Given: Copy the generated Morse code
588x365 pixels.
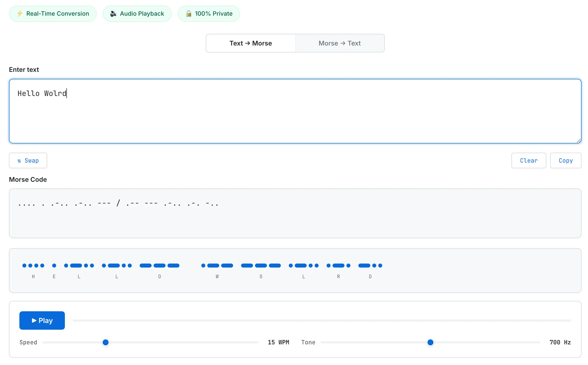Looking at the screenshot, I should point(566,161).
